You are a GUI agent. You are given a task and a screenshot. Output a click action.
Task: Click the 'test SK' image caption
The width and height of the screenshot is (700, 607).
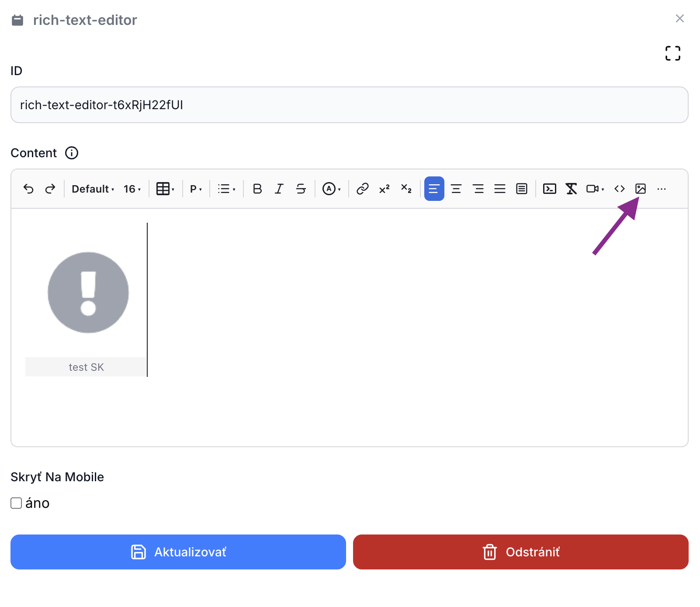(86, 367)
